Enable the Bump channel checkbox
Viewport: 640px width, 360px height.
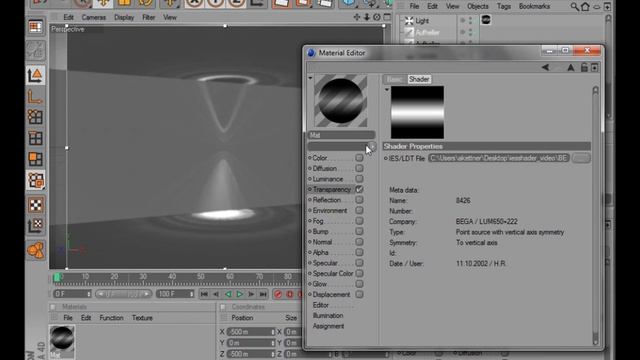(x=359, y=231)
